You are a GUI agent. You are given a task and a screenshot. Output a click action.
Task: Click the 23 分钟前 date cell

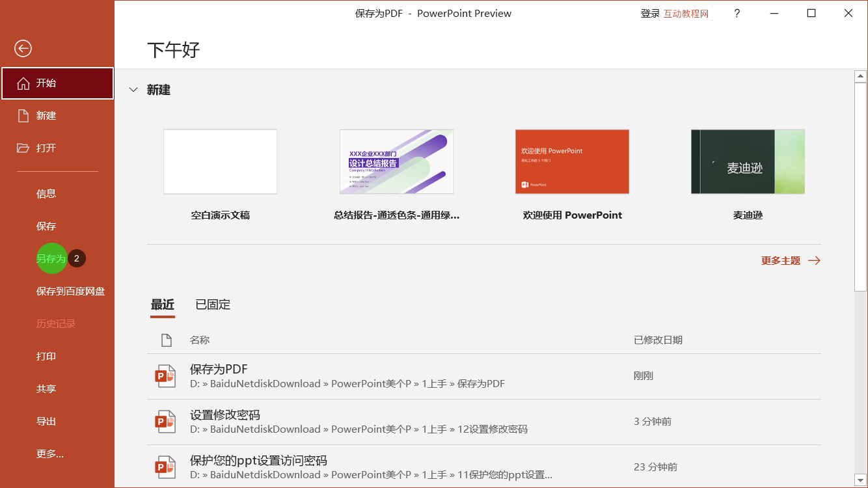(655, 467)
